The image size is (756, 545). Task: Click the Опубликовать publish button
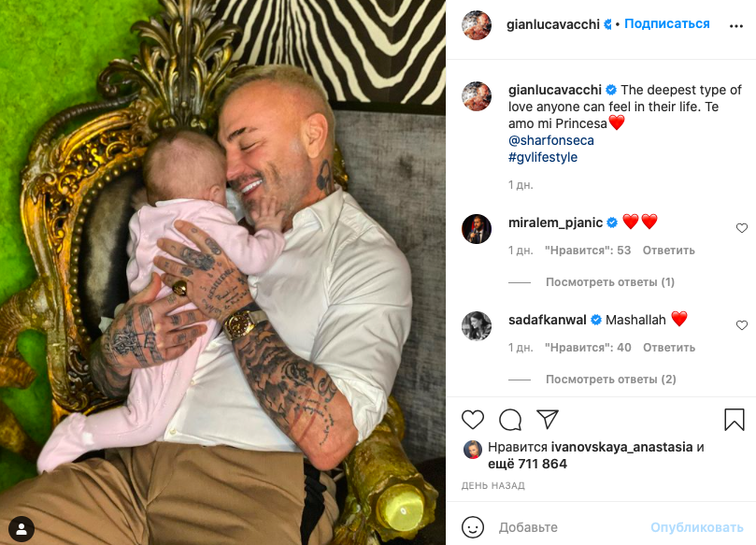pyautogui.click(x=697, y=527)
